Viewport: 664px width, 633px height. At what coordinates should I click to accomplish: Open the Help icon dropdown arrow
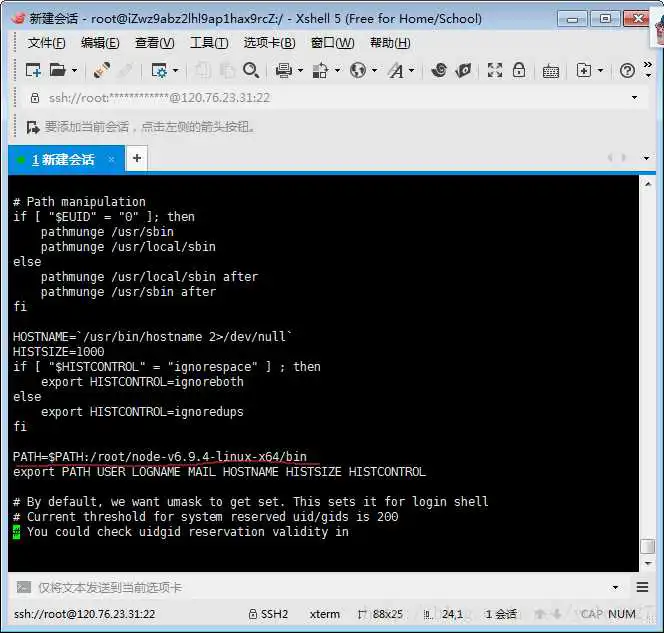pyautogui.click(x=647, y=71)
